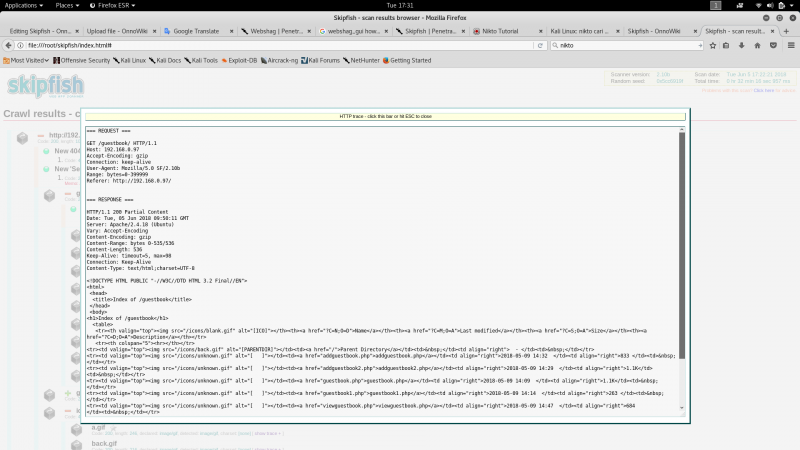Screen dimensions: 800x450
Task: Switch to the webshag_gui how... tab
Action: (x=353, y=31)
